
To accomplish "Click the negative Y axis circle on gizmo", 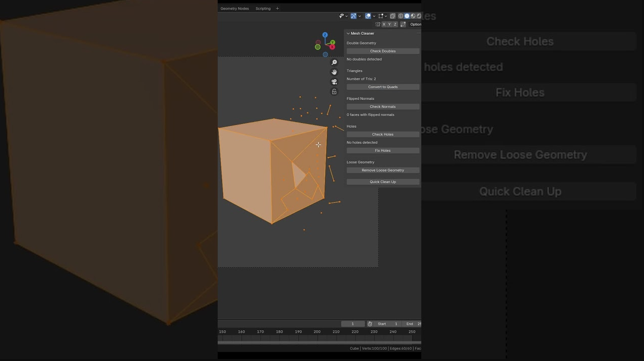I will pyautogui.click(x=317, y=47).
